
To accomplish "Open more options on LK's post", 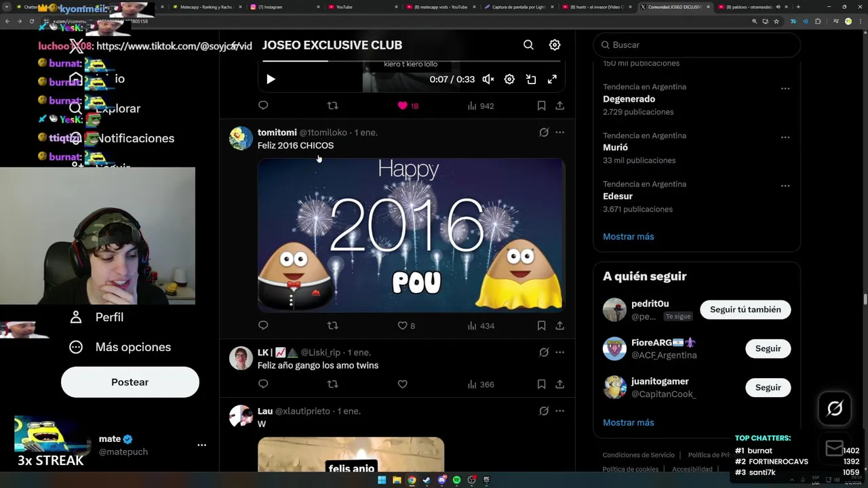I will pos(559,352).
